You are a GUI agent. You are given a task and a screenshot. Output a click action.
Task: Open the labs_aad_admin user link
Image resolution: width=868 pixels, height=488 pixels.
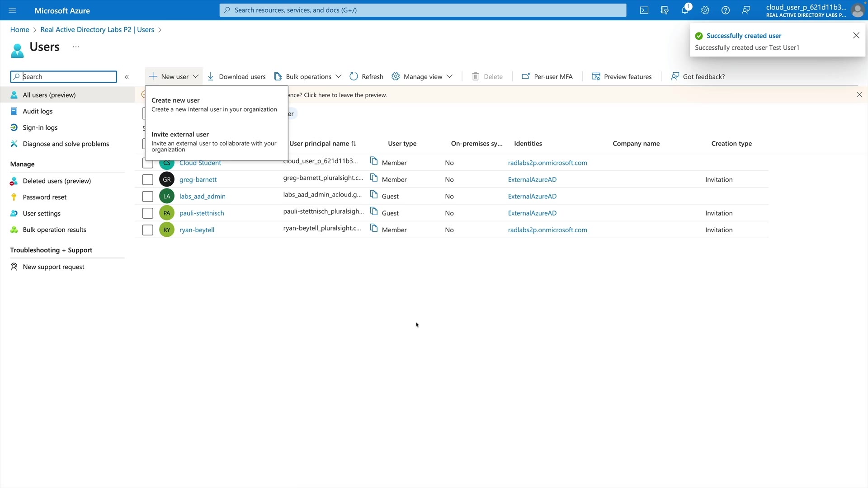pos(202,196)
